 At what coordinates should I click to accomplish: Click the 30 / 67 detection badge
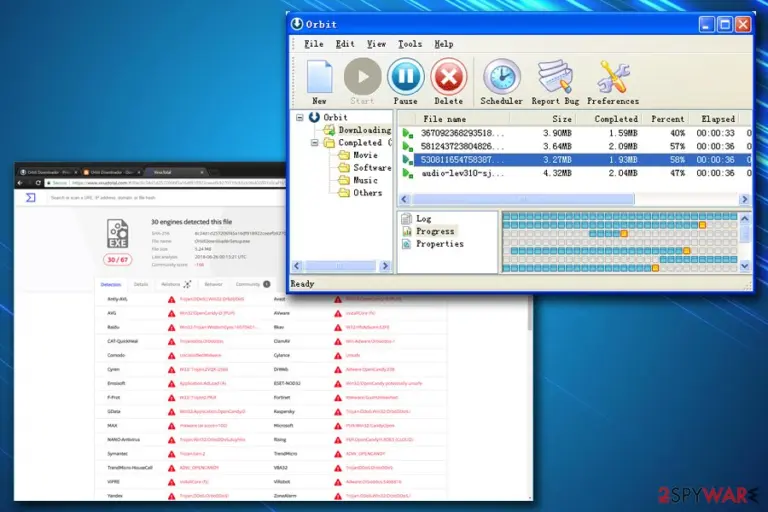(118, 260)
